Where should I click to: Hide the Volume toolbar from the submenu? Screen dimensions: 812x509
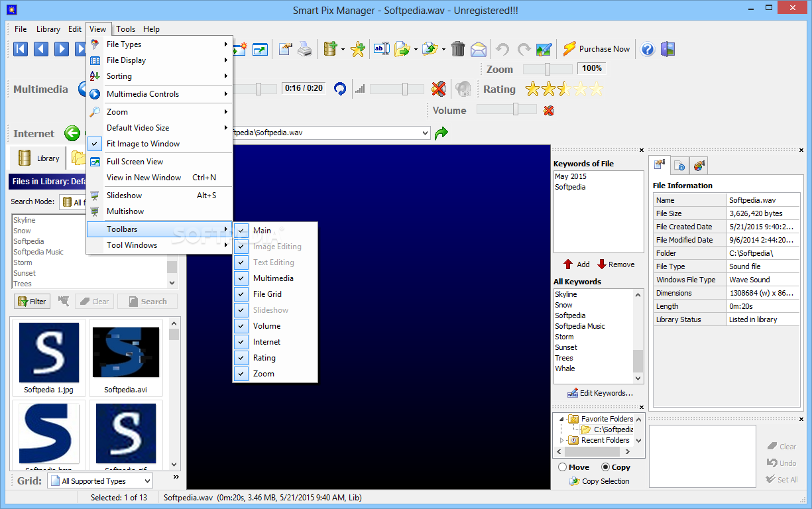275,326
